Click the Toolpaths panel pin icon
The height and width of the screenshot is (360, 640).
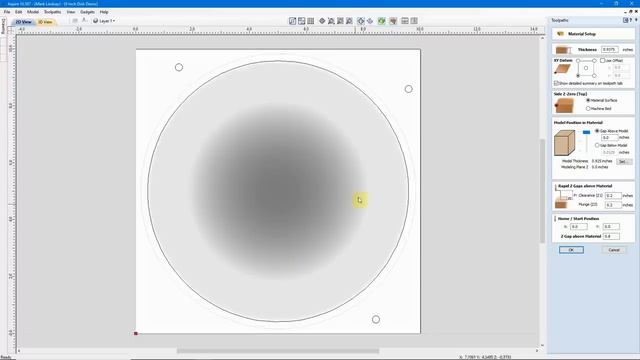coord(626,20)
